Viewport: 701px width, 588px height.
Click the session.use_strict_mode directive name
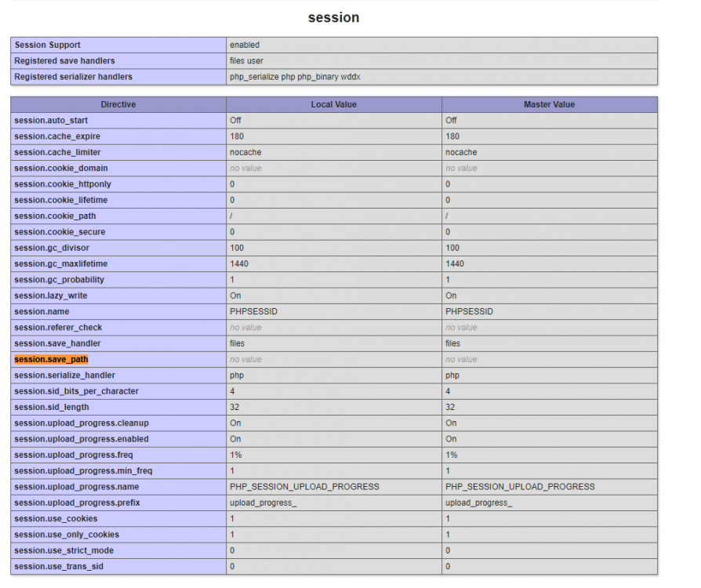point(64,550)
